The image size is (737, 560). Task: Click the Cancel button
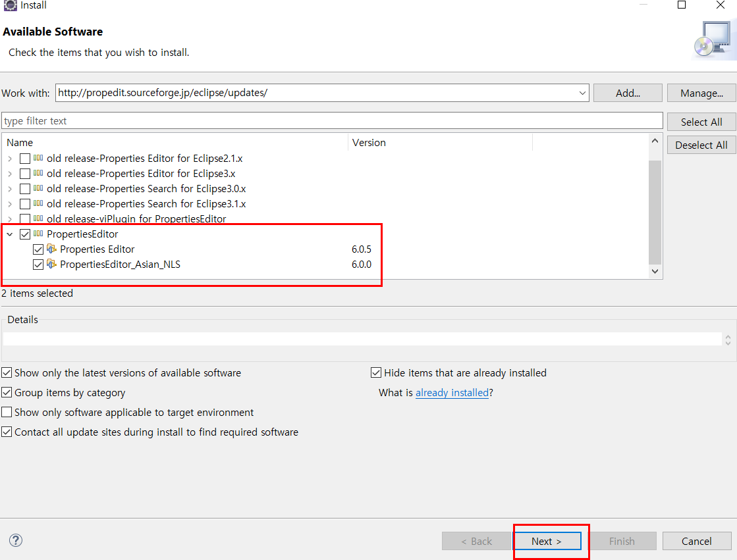pos(697,541)
